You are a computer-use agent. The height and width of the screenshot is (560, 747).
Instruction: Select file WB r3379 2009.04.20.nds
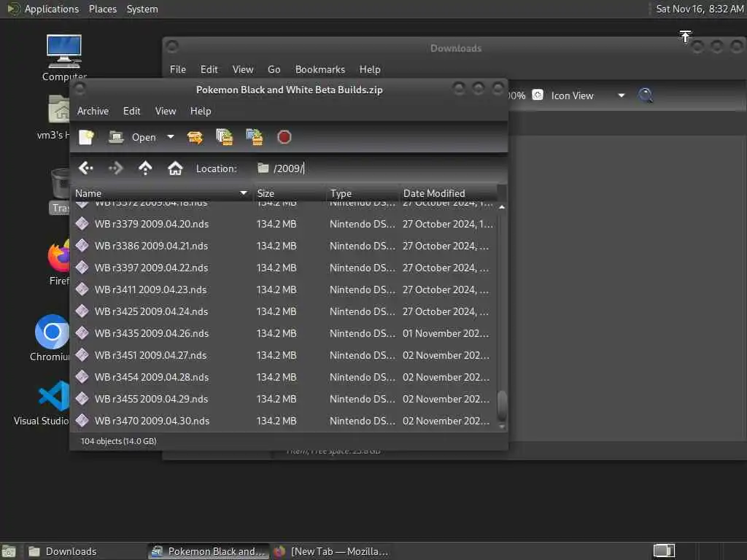pyautogui.click(x=284, y=224)
